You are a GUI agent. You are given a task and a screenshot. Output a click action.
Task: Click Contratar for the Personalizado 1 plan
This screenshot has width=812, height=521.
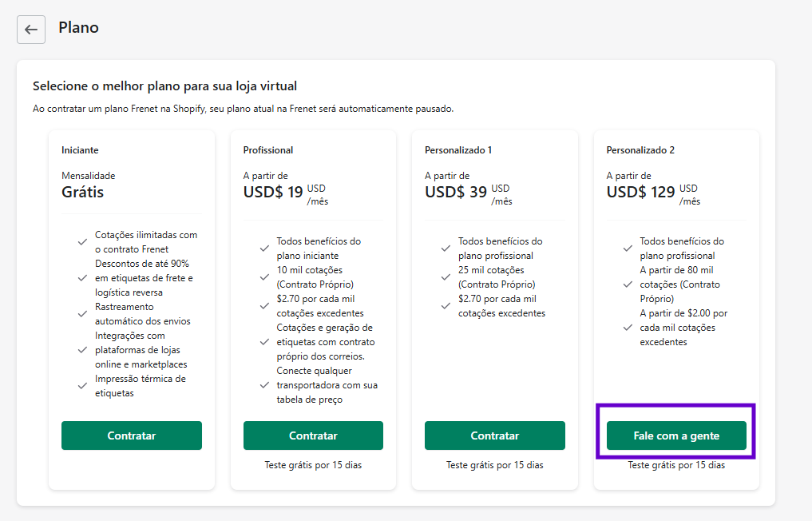click(495, 435)
